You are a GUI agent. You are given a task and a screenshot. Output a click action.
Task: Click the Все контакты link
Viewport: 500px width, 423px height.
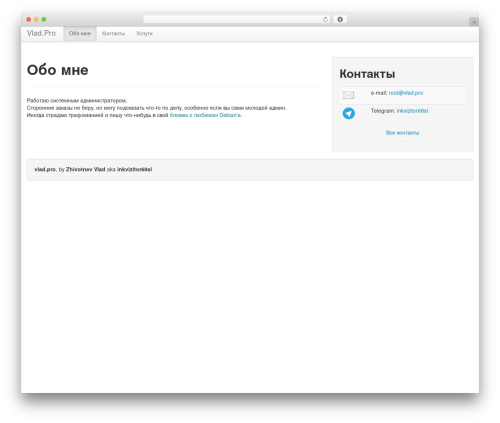[x=402, y=133]
